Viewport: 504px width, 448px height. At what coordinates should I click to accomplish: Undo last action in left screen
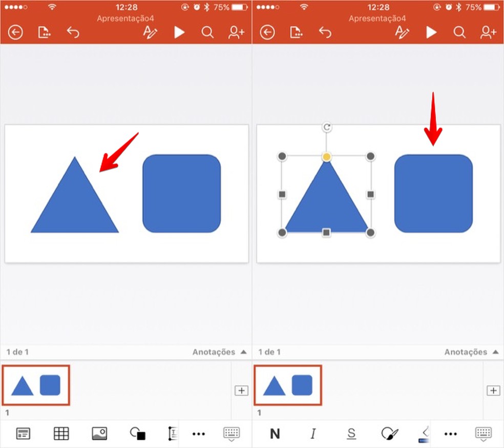pyautogui.click(x=73, y=32)
